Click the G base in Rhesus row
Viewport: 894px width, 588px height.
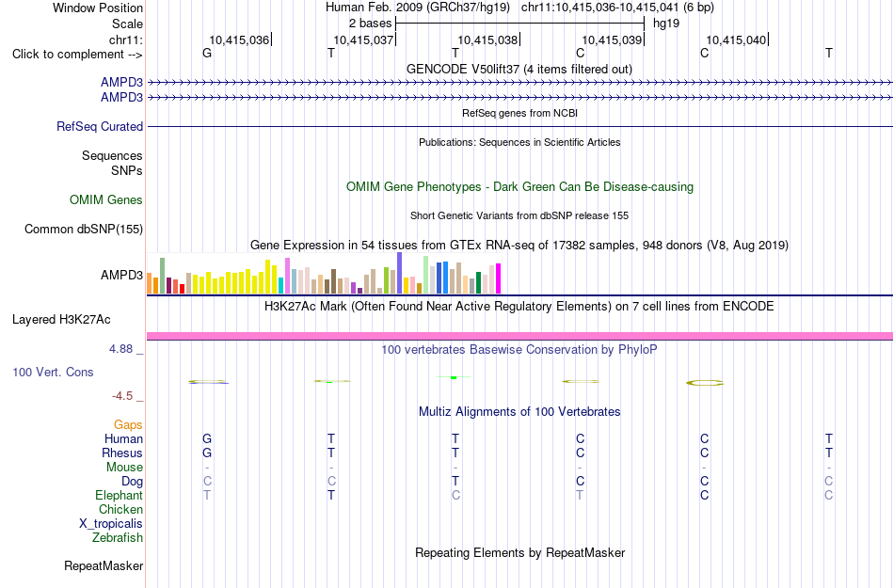click(x=207, y=453)
